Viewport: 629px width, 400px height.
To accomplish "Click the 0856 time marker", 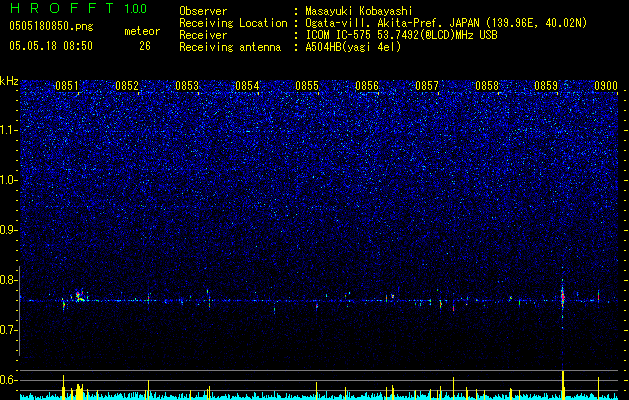I will click(x=367, y=86).
